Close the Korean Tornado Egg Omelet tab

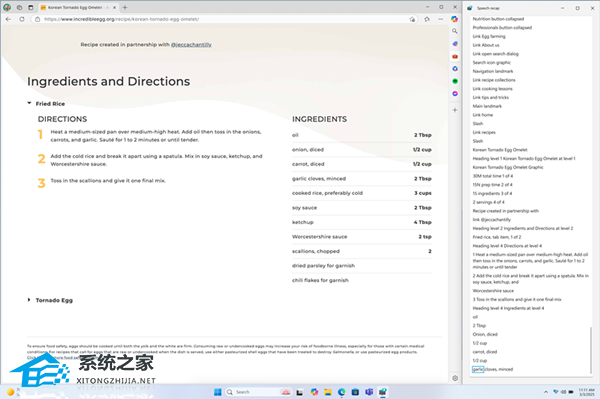pyautogui.click(x=114, y=7)
